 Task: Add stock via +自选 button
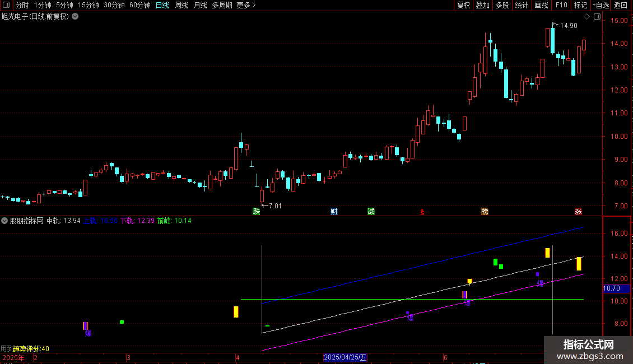click(x=601, y=5)
